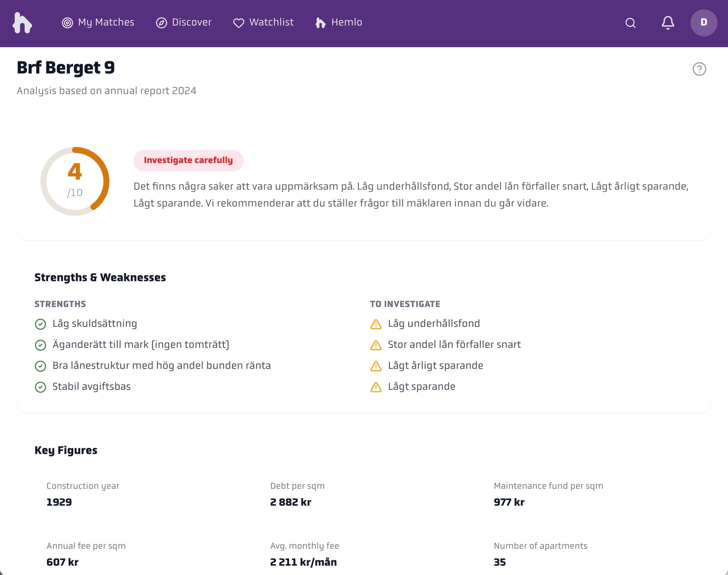Check notifications via the bell icon
Image resolution: width=728 pixels, height=575 pixels.
(x=667, y=23)
